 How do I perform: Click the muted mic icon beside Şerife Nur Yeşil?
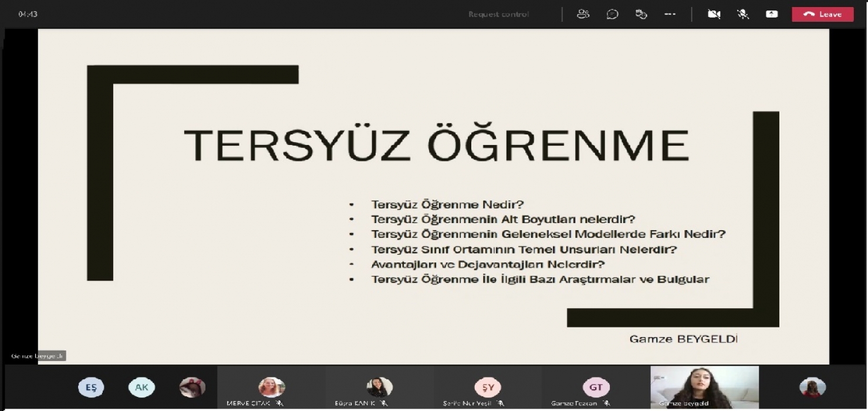click(499, 403)
